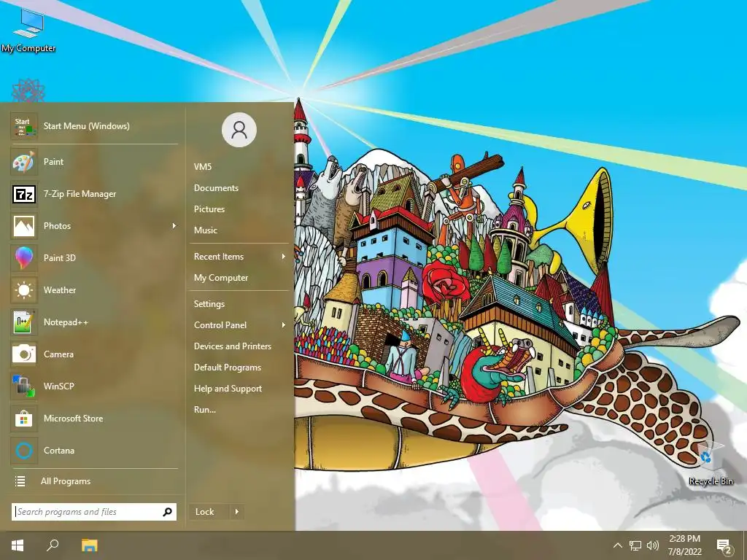Select the My Computer desktop icon
The height and width of the screenshot is (560, 747).
[x=28, y=30]
